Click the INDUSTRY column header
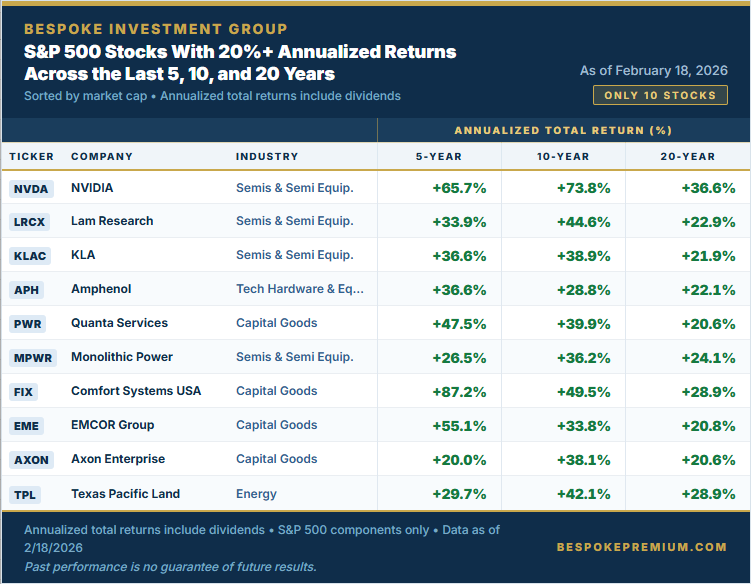The height and width of the screenshot is (584, 752). (267, 156)
